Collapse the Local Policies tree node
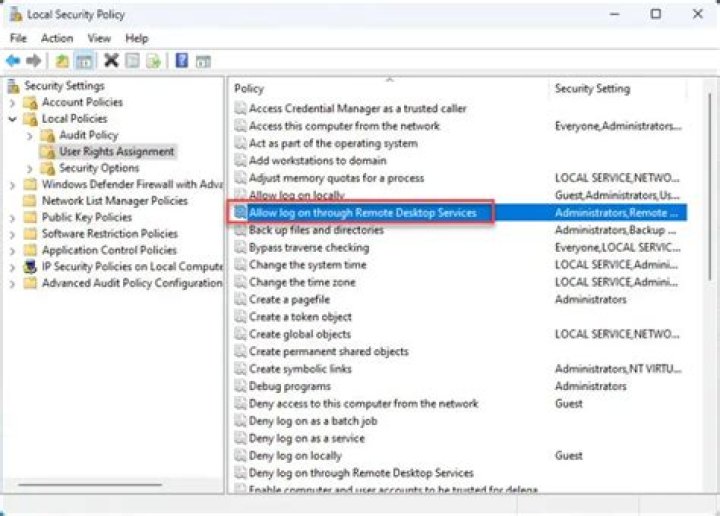Screen dimensions: 720x516 click(x=12, y=119)
